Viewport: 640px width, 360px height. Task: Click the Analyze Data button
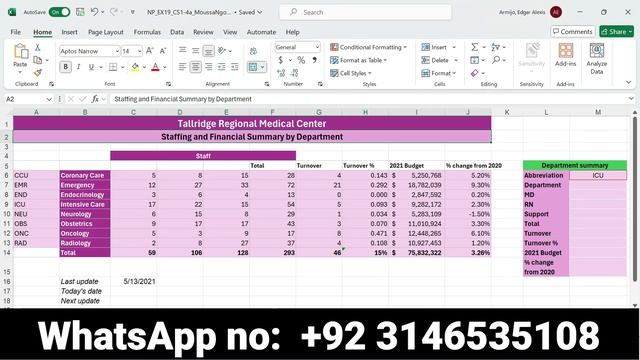click(x=596, y=59)
